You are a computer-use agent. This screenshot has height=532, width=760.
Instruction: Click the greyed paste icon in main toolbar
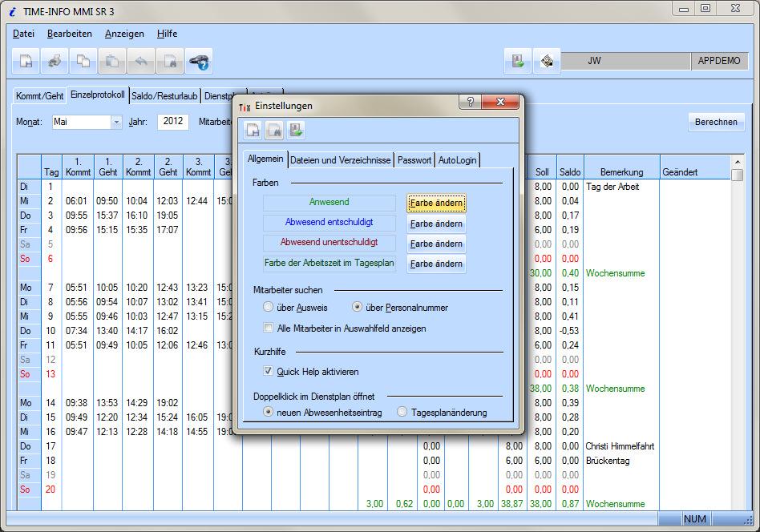click(112, 61)
